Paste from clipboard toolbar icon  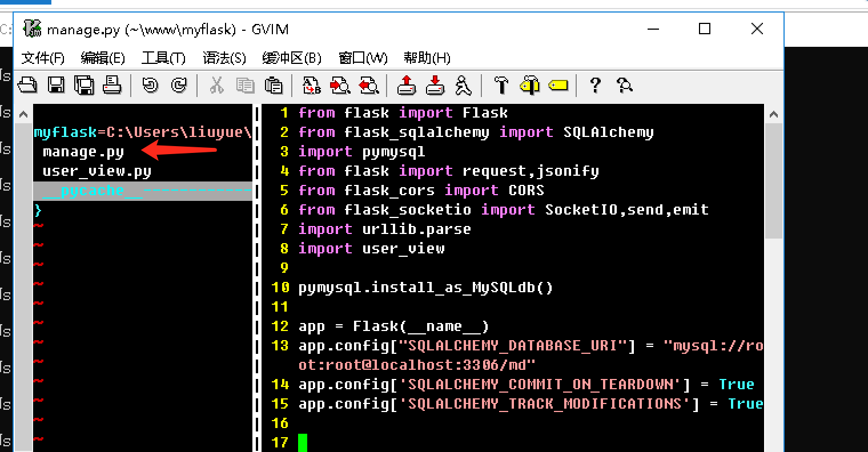tap(274, 85)
